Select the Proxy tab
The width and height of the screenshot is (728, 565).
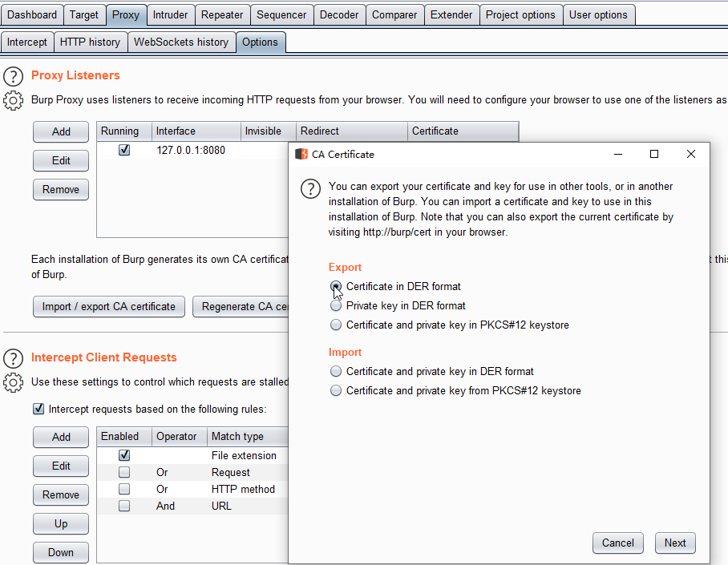pyautogui.click(x=126, y=15)
